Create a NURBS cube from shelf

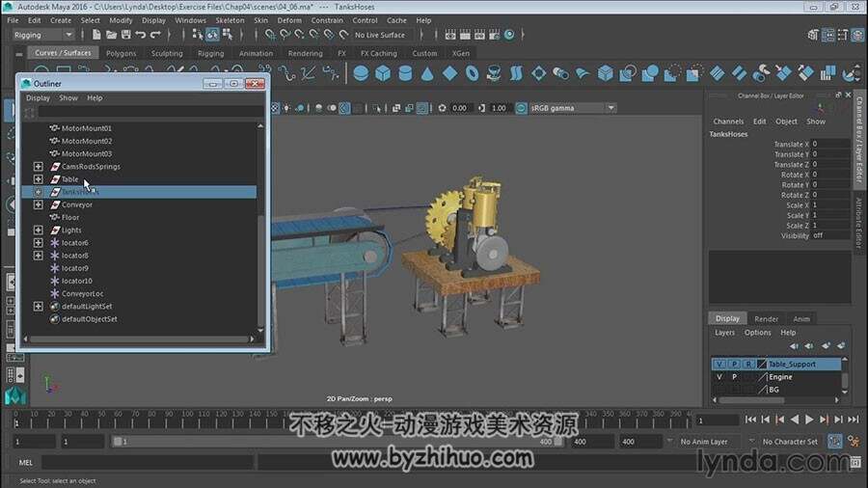(383, 73)
